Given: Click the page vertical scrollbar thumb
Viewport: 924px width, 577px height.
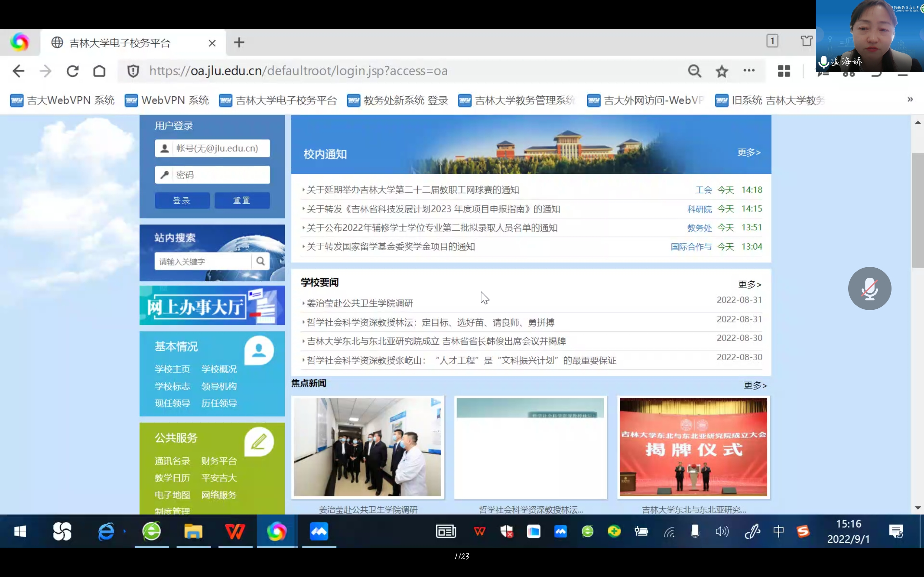Looking at the screenshot, I should (918, 210).
